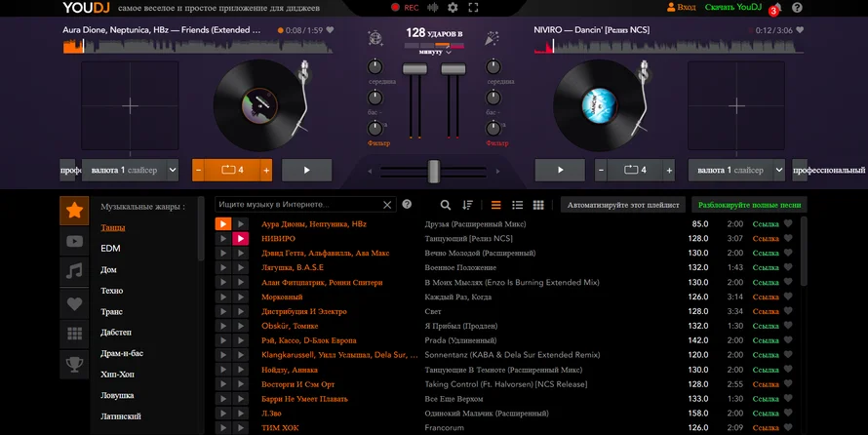Viewport: 868px width, 435px height.
Task: Clear the music search field
Action: [x=387, y=205]
